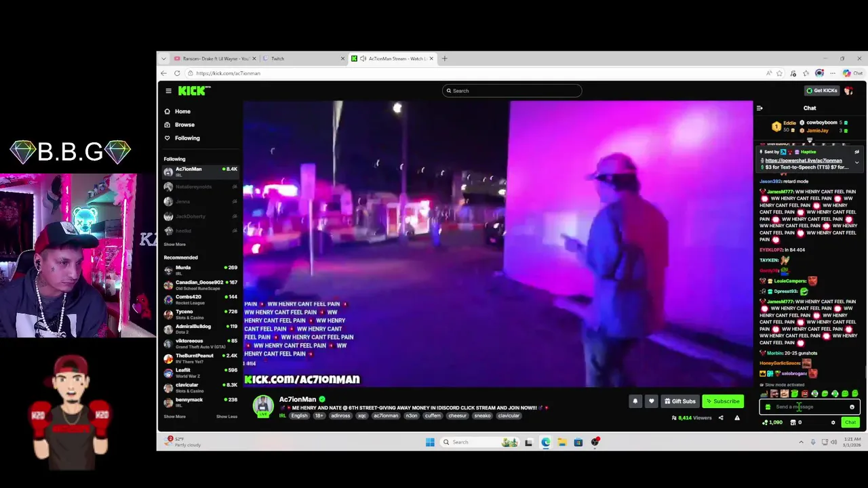This screenshot has width=868, height=488.
Task: Open clavicular recommended channel
Action: click(201, 388)
